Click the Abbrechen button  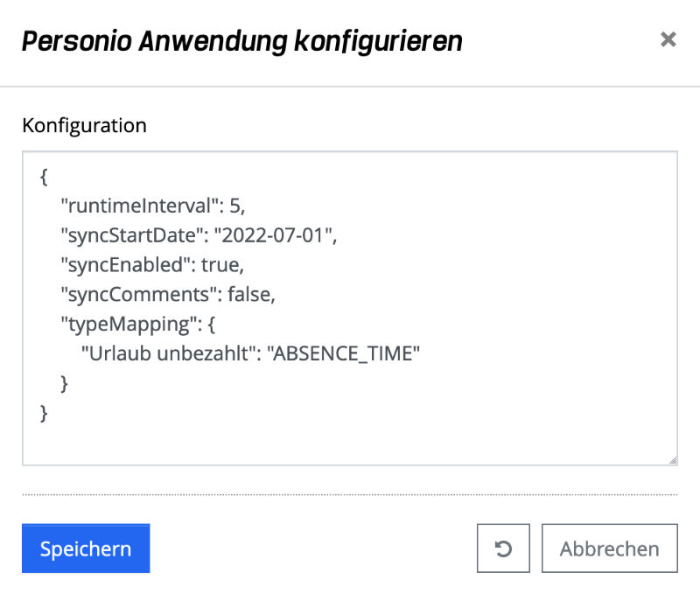(609, 548)
